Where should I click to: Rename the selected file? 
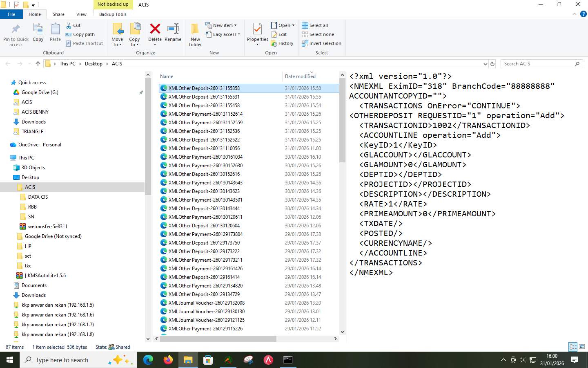(x=173, y=35)
